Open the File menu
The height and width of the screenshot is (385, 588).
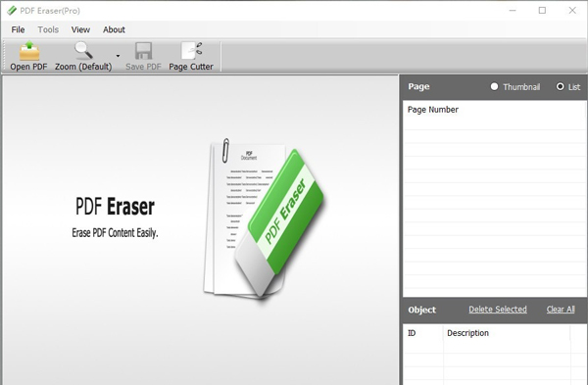click(18, 29)
